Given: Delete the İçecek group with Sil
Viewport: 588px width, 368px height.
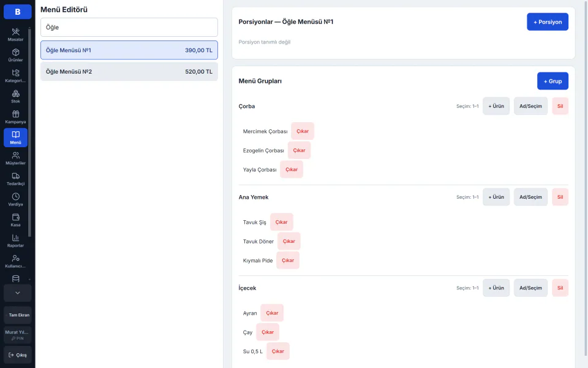Looking at the screenshot, I should [560, 288].
